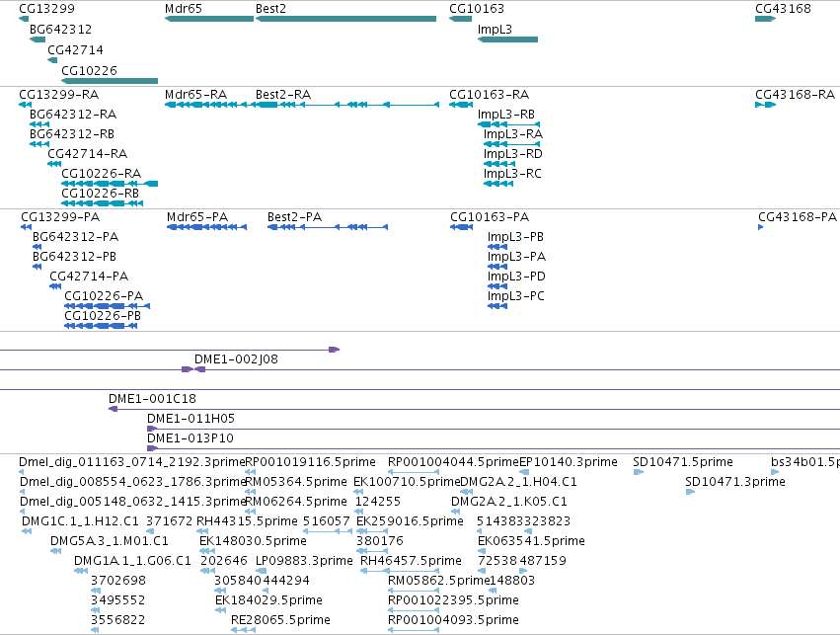
Task: Click EST RM06264.5prime label
Action: click(296, 502)
